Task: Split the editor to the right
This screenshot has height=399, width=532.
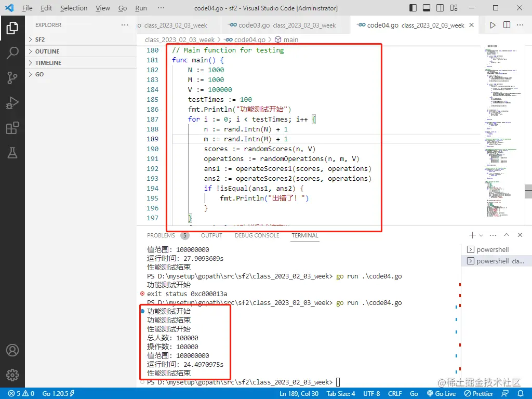Action: click(507, 25)
